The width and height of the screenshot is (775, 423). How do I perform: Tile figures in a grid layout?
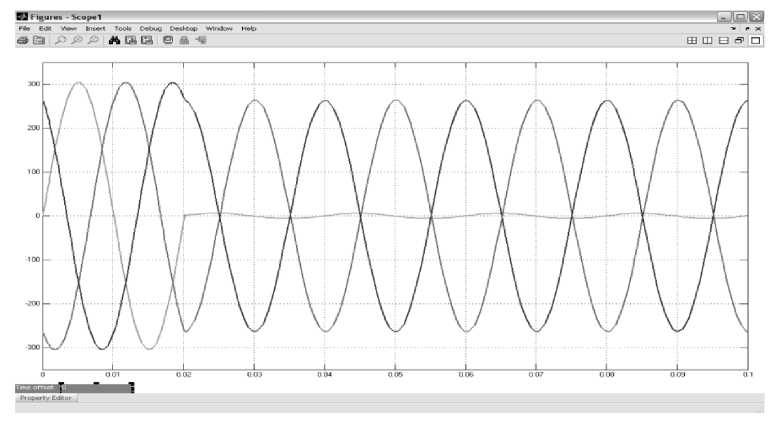click(x=692, y=41)
